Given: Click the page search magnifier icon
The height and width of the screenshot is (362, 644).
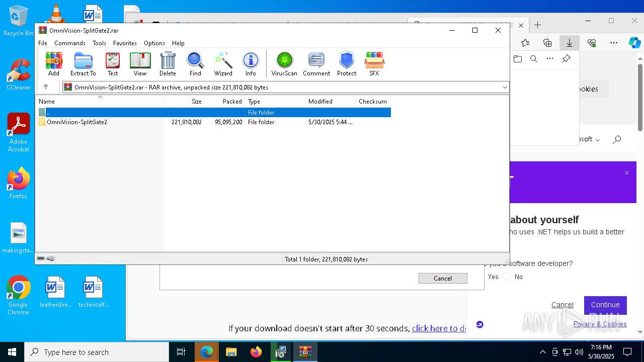Looking at the screenshot, I should click(617, 139).
